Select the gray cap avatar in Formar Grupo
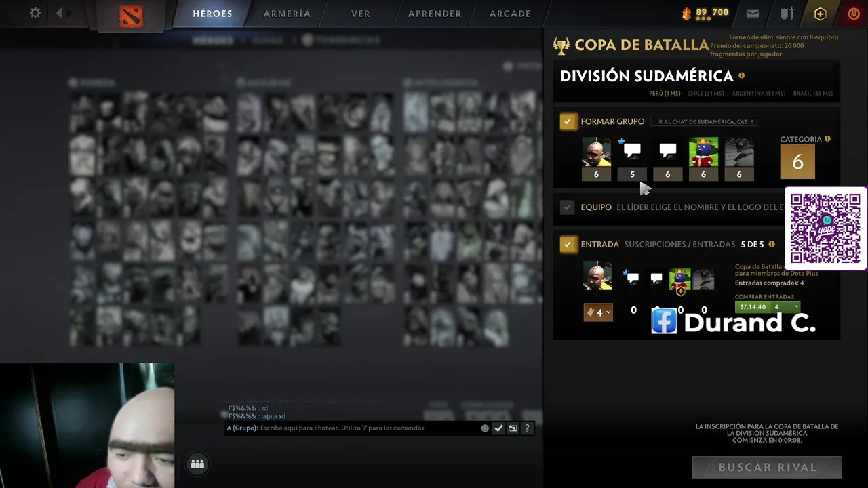This screenshot has width=868, height=488. (739, 152)
